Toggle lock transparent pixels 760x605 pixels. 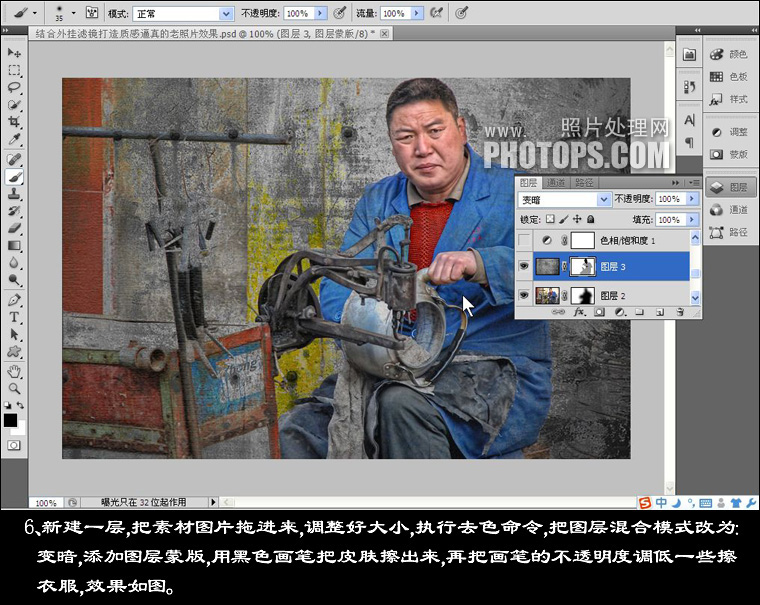point(550,219)
